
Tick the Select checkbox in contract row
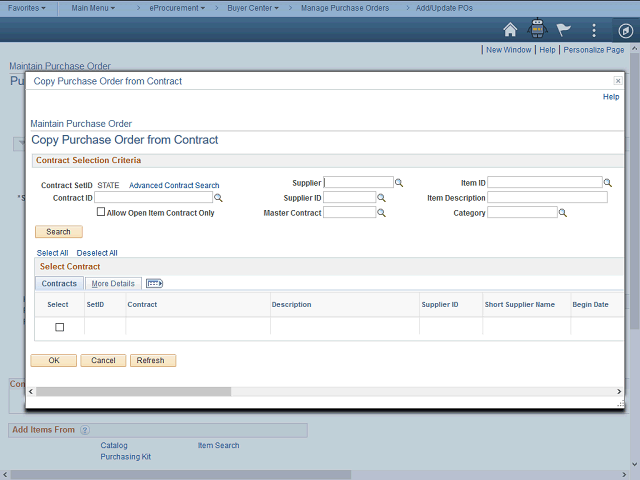[59, 327]
